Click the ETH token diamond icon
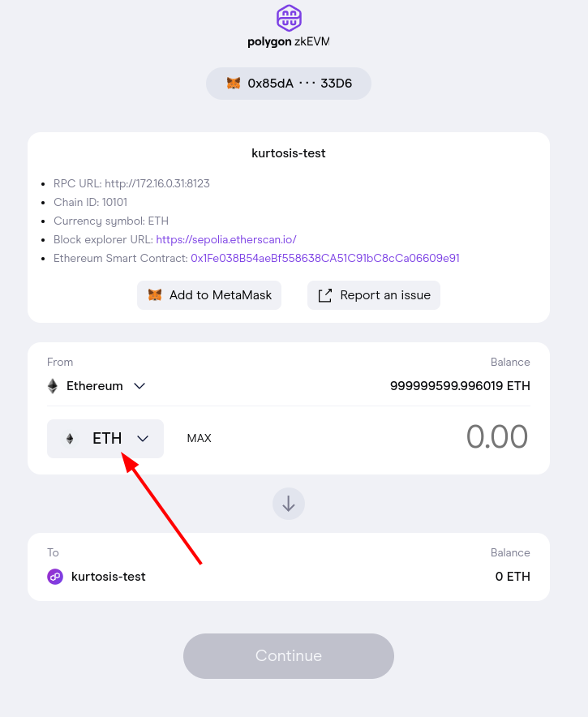Image resolution: width=588 pixels, height=717 pixels. coord(70,439)
